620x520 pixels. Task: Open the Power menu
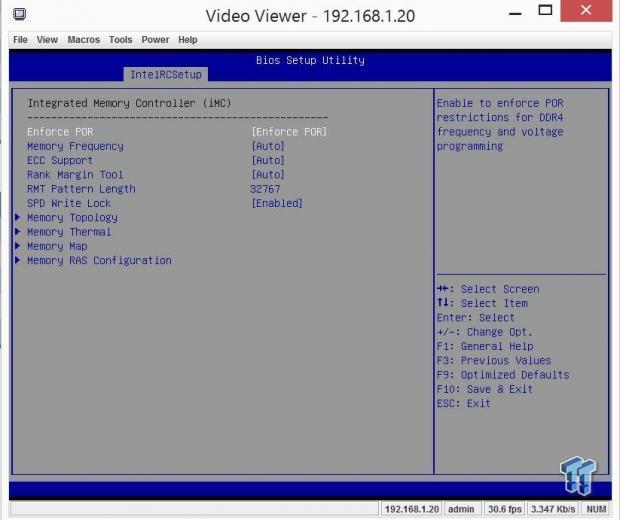tap(155, 40)
